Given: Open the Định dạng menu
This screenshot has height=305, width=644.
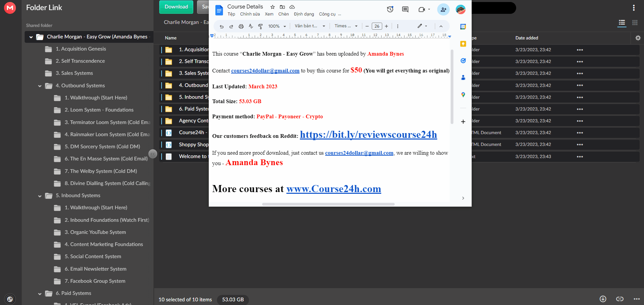Looking at the screenshot, I should [x=304, y=14].
